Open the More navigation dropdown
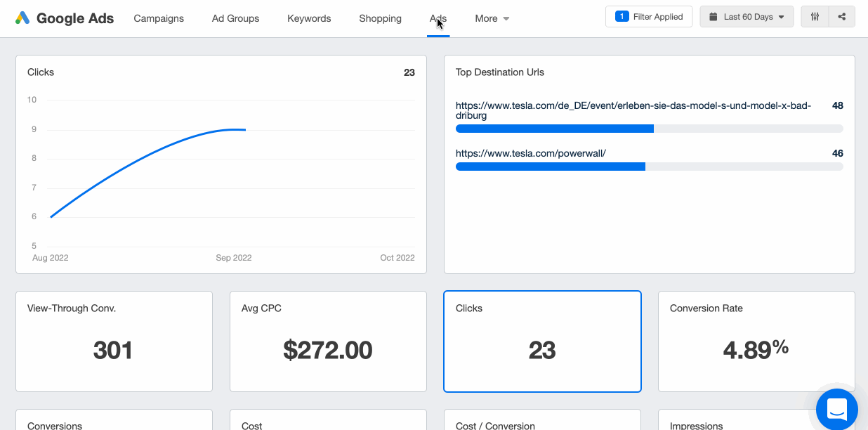This screenshot has width=868, height=430. [x=492, y=18]
